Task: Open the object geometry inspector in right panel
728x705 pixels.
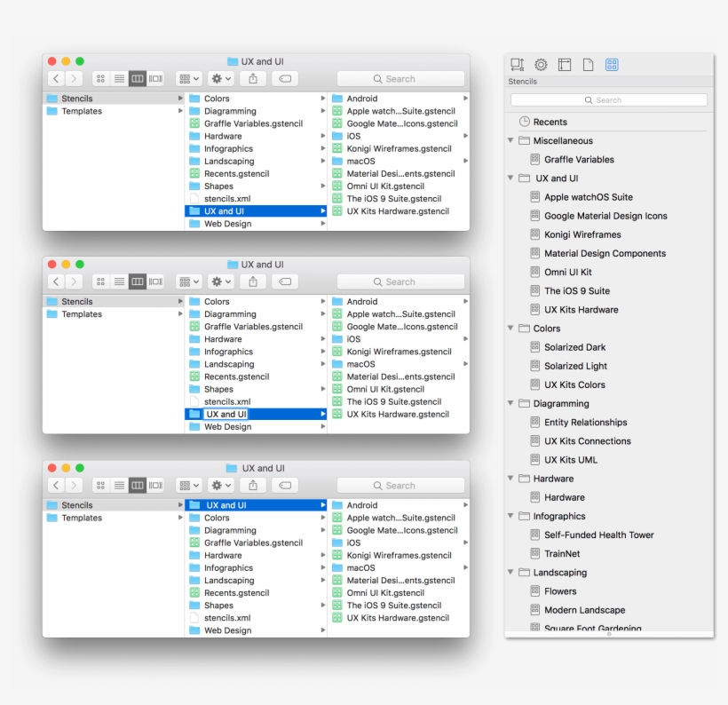Action: pos(518,65)
